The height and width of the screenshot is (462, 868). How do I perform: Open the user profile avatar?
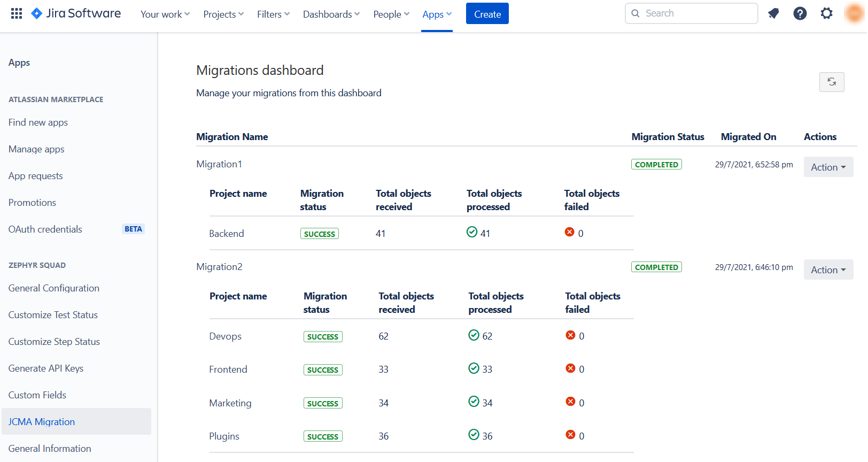(x=855, y=13)
